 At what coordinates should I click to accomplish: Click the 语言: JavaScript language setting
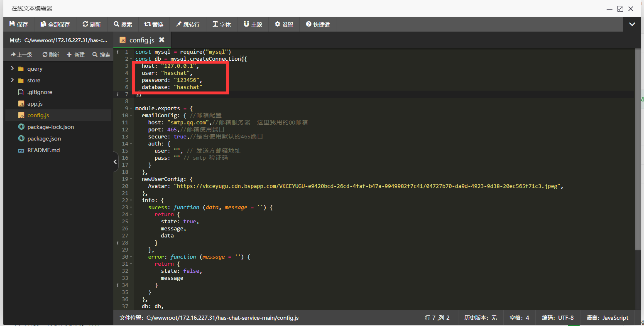coord(607,318)
